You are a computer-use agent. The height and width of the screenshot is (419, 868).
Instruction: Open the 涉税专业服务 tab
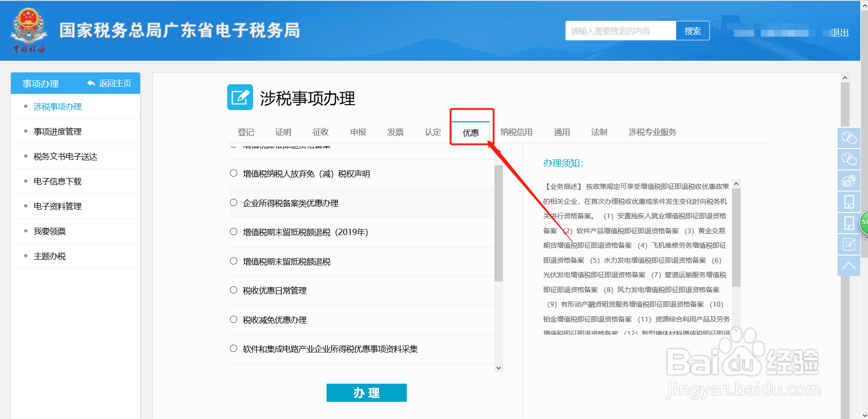coord(652,132)
